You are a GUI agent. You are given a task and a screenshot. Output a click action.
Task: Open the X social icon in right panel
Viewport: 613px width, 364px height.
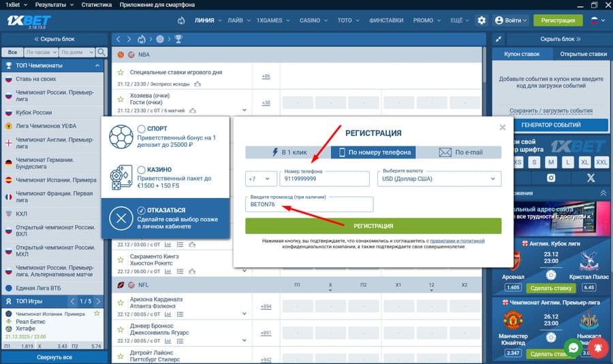pos(591,178)
